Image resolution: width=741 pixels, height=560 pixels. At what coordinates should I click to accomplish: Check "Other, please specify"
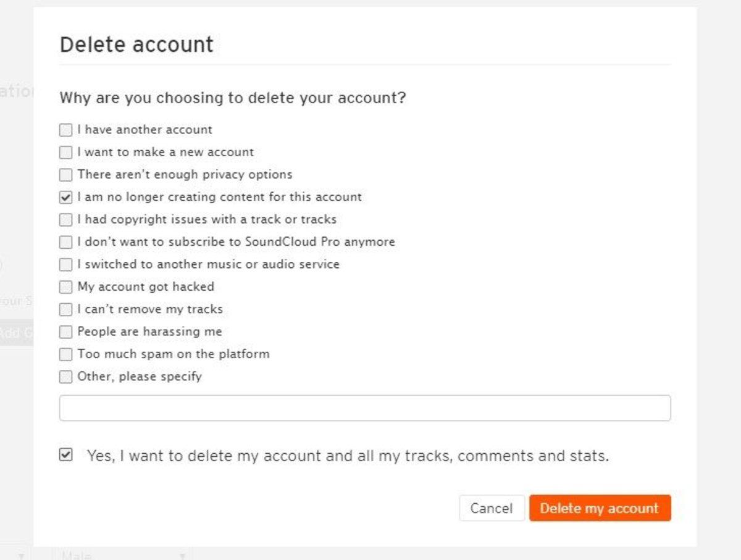(x=65, y=377)
